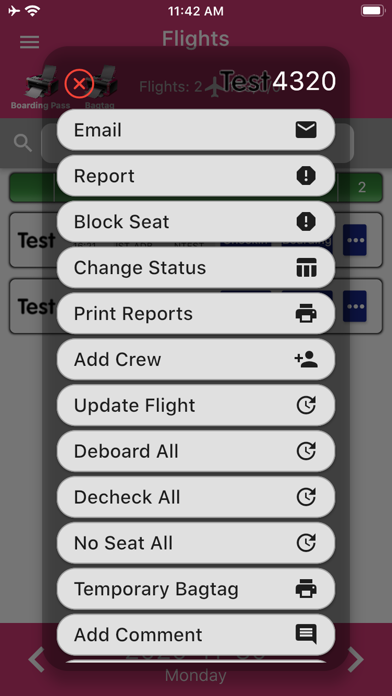392x696 pixels.
Task: Tap the search magnifier icon
Action: 23,143
